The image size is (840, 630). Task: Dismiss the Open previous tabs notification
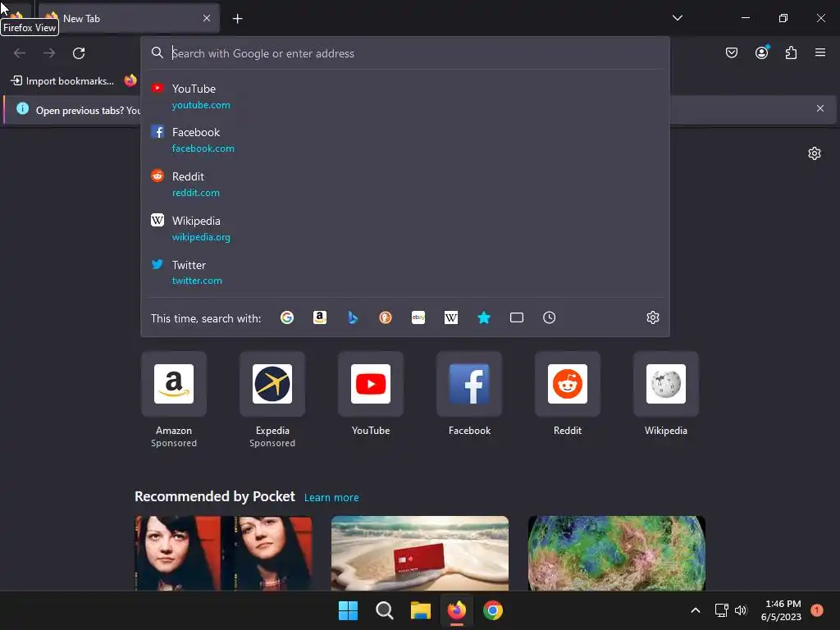tap(819, 108)
